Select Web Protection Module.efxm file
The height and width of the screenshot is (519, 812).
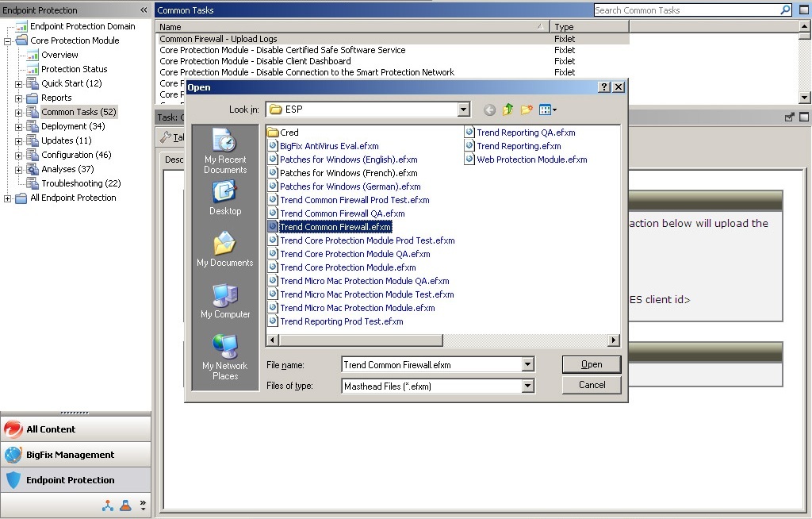527,160
